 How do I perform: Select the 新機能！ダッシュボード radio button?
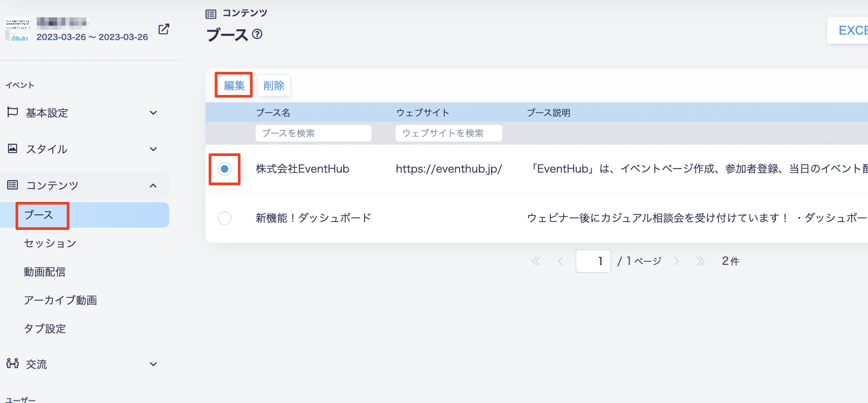224,218
